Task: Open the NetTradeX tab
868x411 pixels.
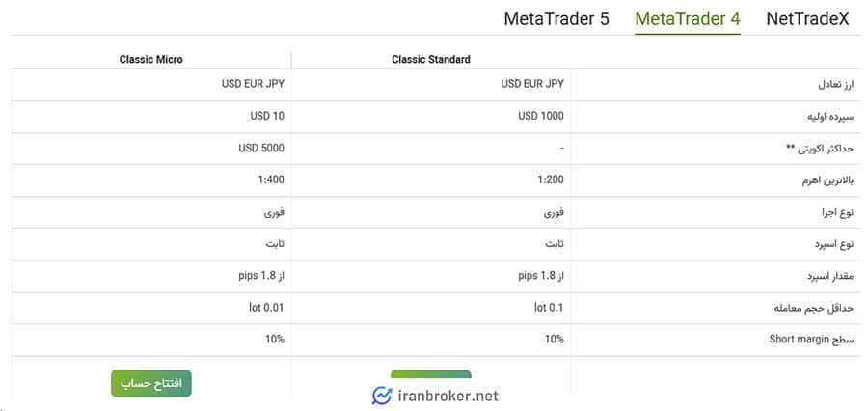Action: [x=806, y=18]
